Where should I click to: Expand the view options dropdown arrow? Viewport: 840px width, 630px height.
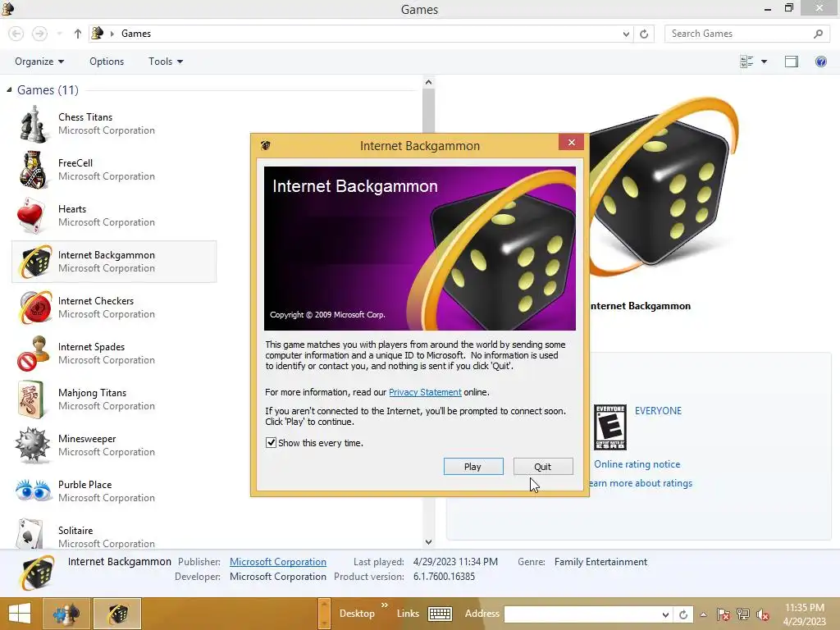pos(764,62)
